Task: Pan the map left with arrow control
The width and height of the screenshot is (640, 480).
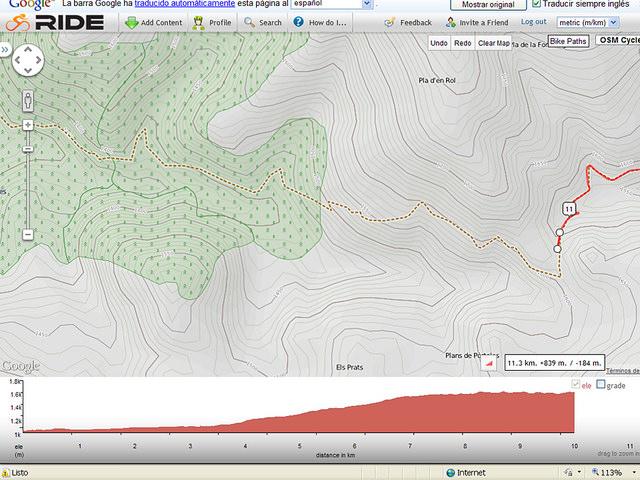Action: pos(18,60)
